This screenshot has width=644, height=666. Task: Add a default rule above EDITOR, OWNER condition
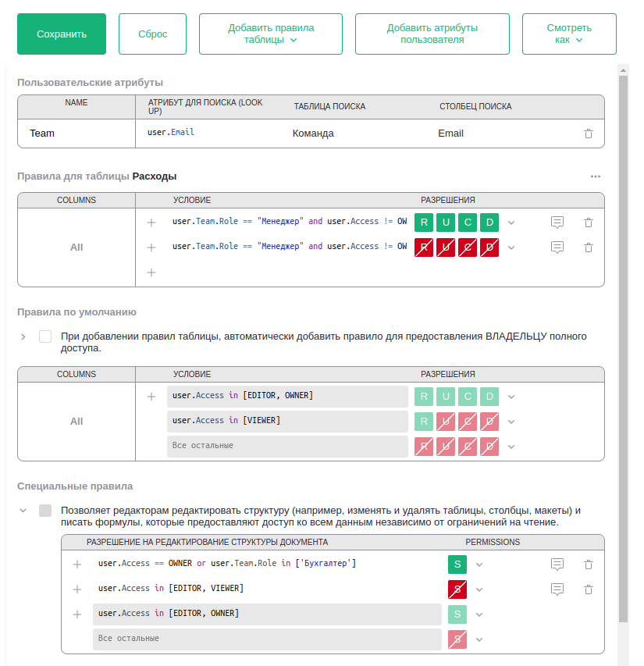(151, 397)
